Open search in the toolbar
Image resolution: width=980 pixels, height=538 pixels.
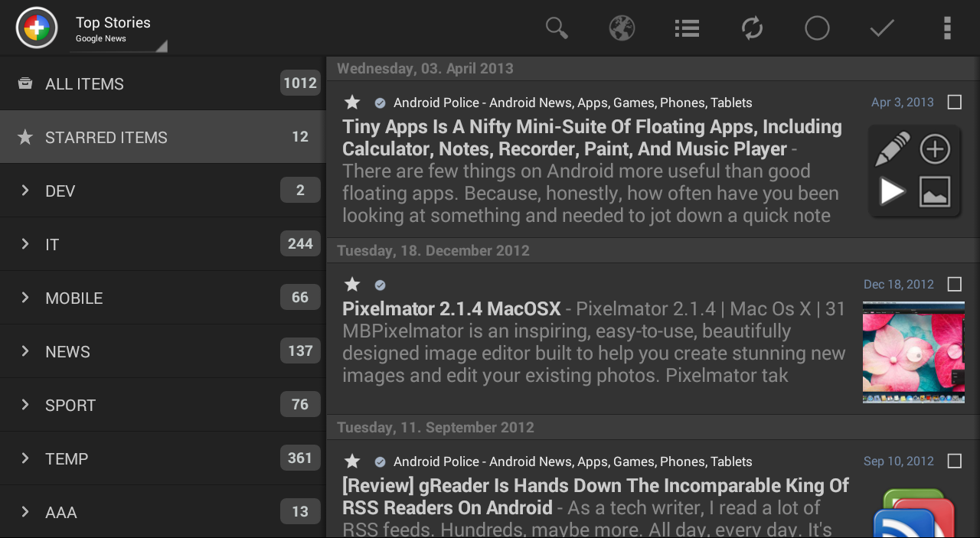click(x=557, y=28)
